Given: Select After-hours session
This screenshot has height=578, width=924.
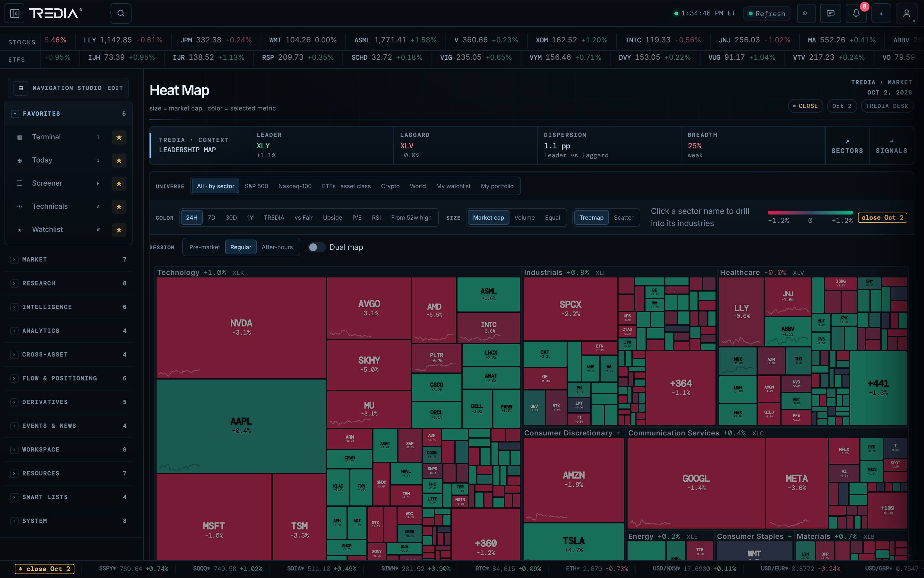Looking at the screenshot, I should (x=277, y=247).
